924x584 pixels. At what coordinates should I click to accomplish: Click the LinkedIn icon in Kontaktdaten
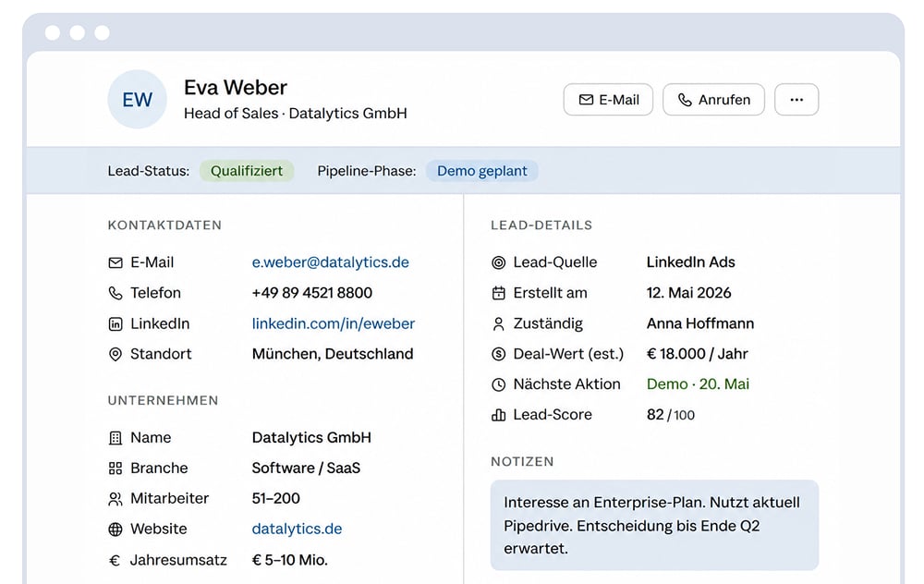pyautogui.click(x=115, y=323)
